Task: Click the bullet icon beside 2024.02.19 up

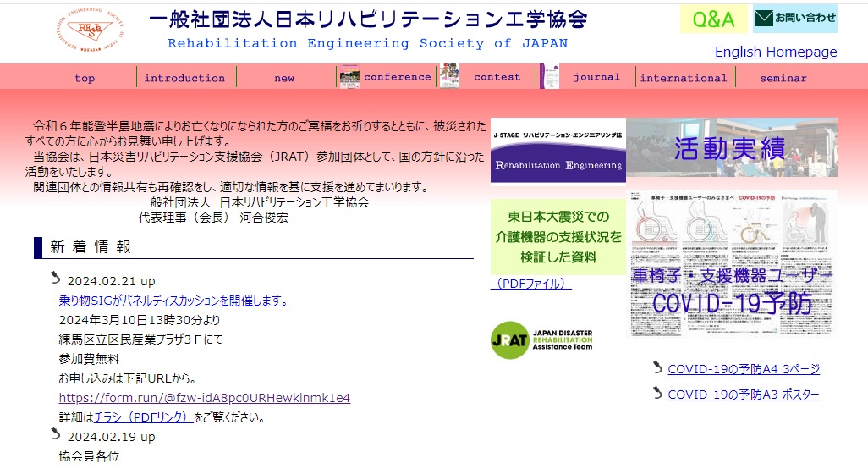Action: [55, 433]
